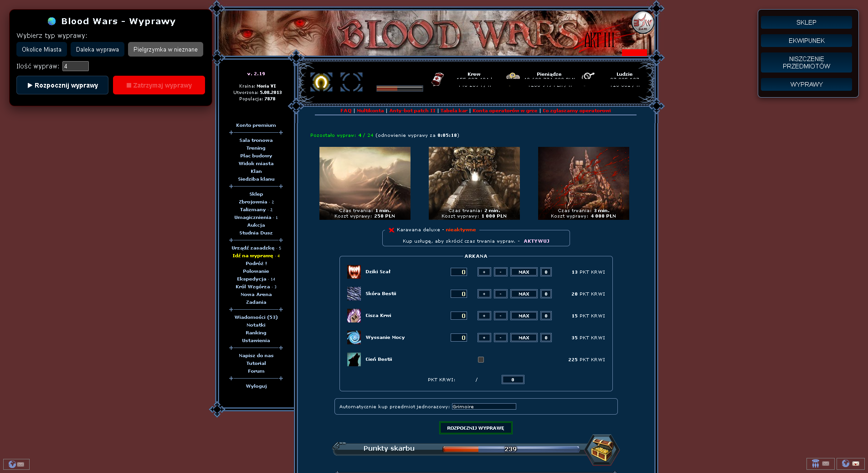The image size is (868, 473).
Task: Click the red X Karawana status icon
Action: 391,230
